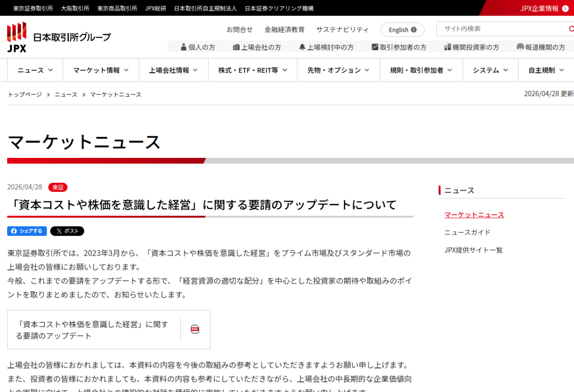This screenshot has width=574, height=392.
Task: Switch the site language to English
Action: [x=403, y=30]
